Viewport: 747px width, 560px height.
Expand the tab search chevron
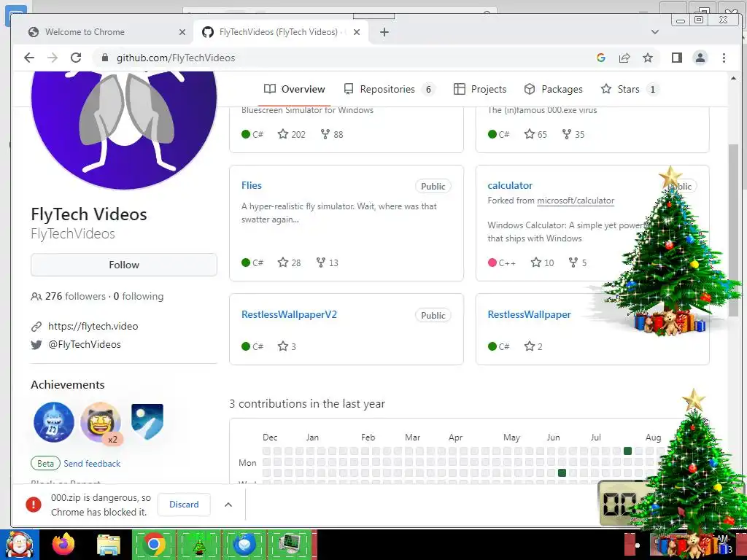(654, 32)
